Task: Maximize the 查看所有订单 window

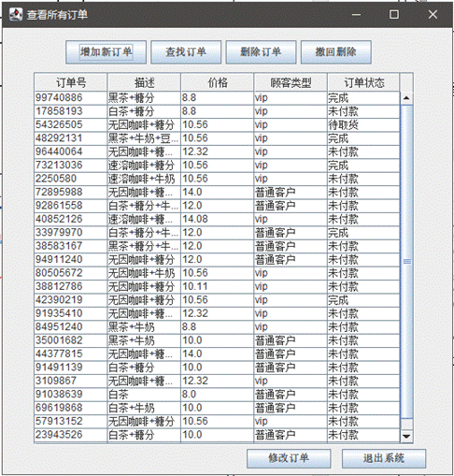Action: [394, 14]
